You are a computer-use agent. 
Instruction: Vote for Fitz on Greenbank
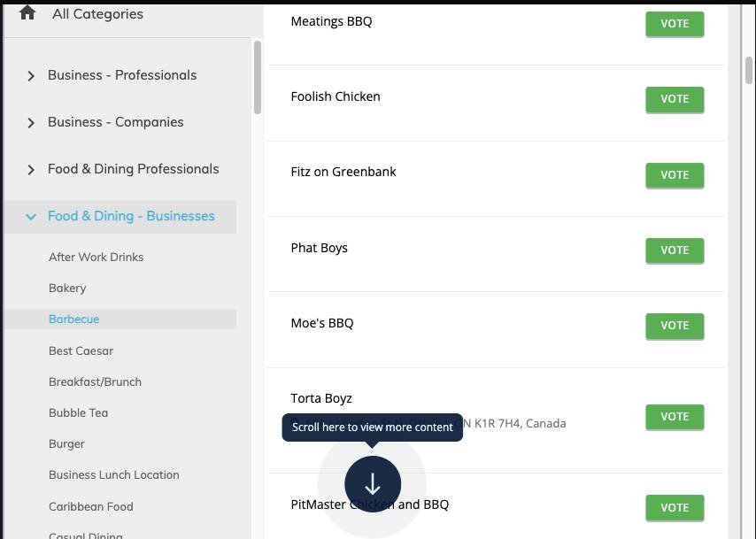[675, 175]
